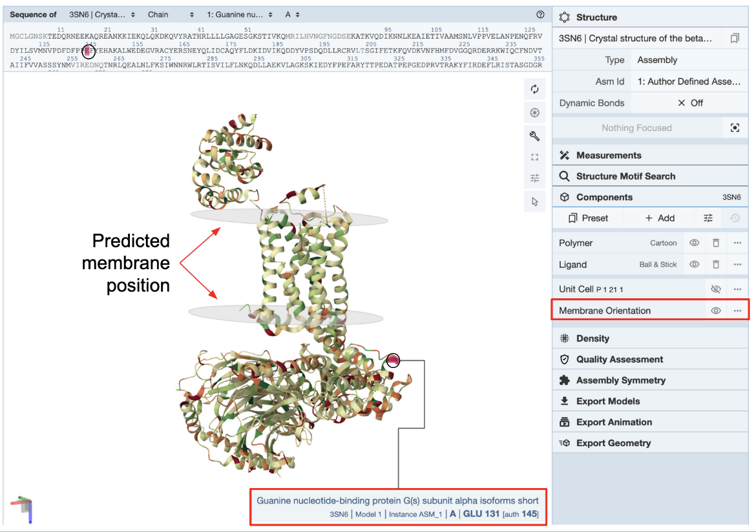Expand the Quality Assessment section
This screenshot has height=532, width=756.
620,360
